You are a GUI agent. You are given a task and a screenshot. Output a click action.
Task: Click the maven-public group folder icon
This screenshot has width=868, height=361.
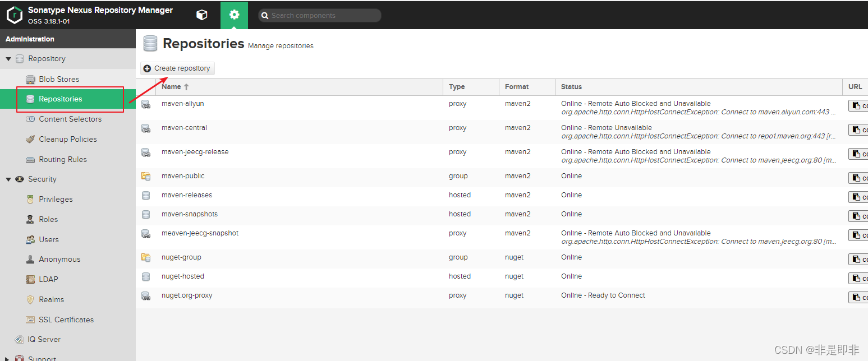[x=146, y=177]
